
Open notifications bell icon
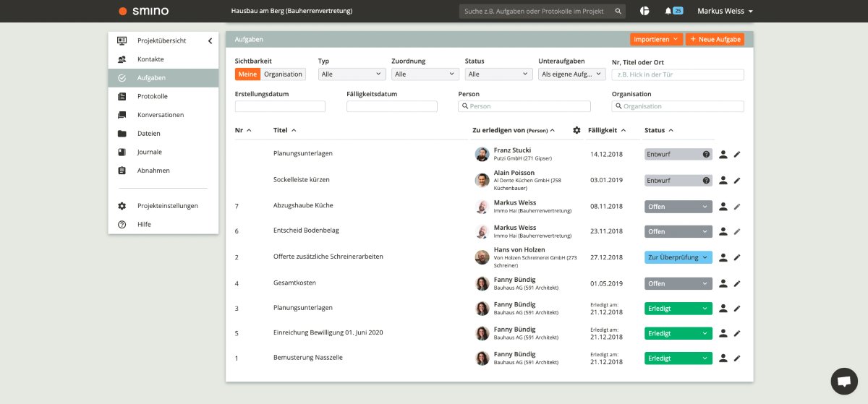667,11
